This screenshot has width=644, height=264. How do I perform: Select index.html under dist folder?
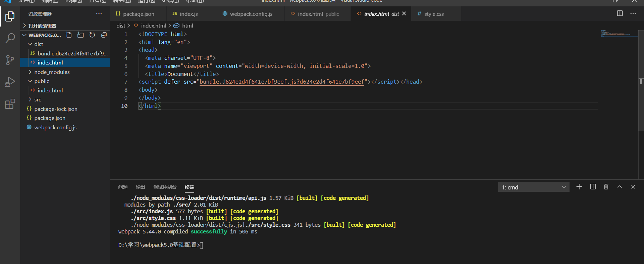click(65, 62)
